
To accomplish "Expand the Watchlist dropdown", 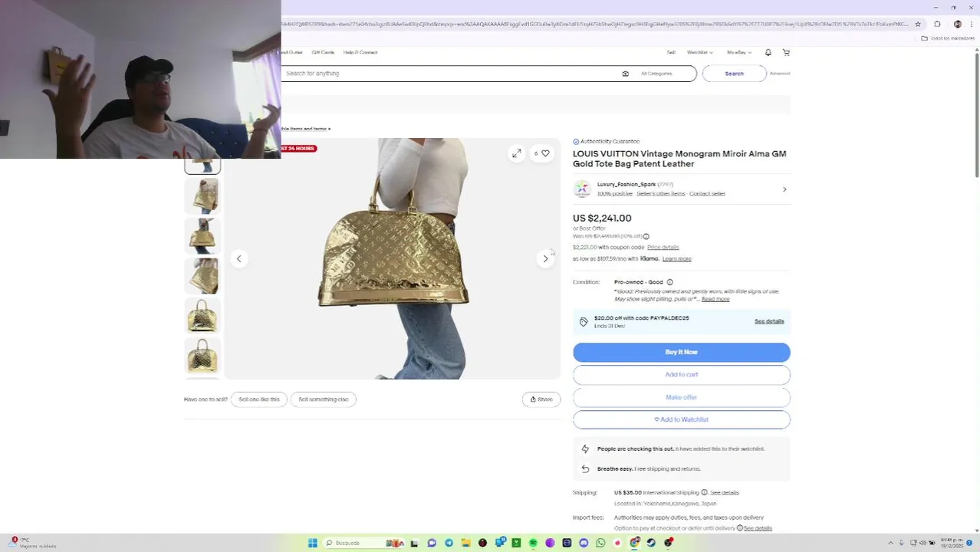I will 699,52.
